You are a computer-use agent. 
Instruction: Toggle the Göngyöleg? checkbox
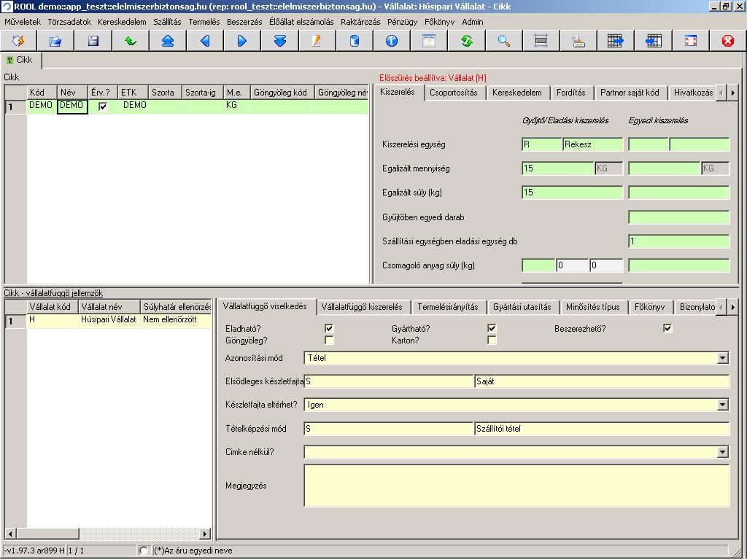(329, 340)
